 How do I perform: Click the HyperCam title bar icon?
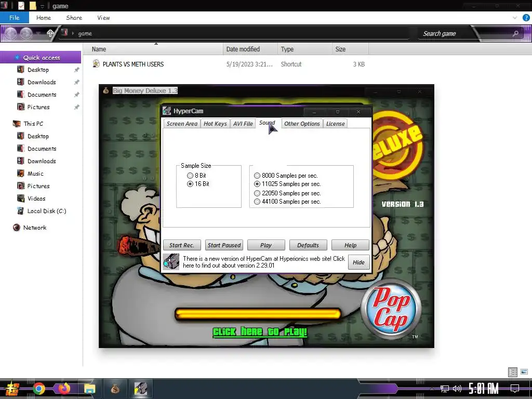pyautogui.click(x=167, y=111)
